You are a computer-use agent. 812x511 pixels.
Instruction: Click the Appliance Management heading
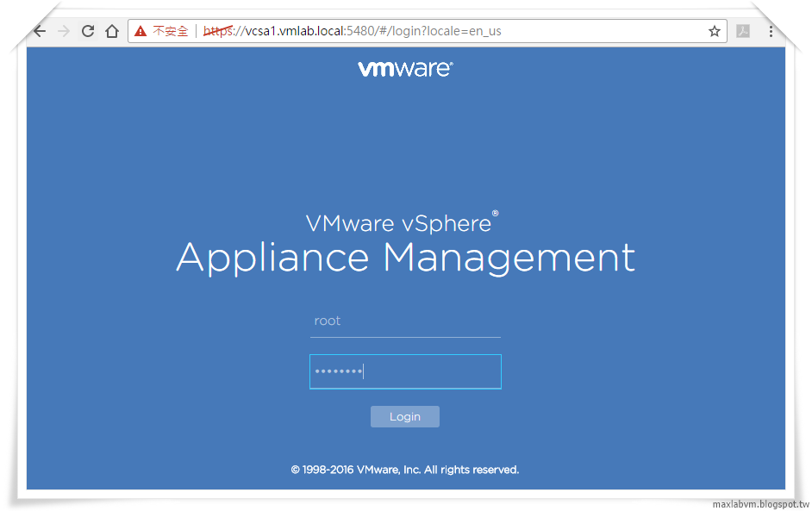405,258
